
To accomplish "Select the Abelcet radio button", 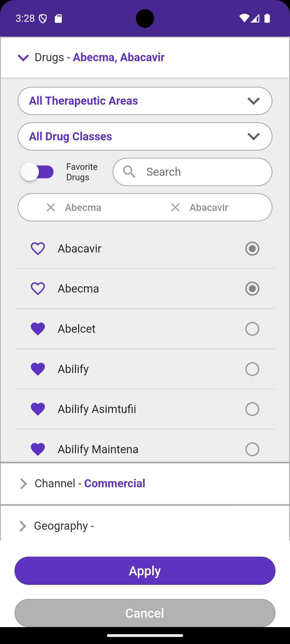I will [252, 329].
